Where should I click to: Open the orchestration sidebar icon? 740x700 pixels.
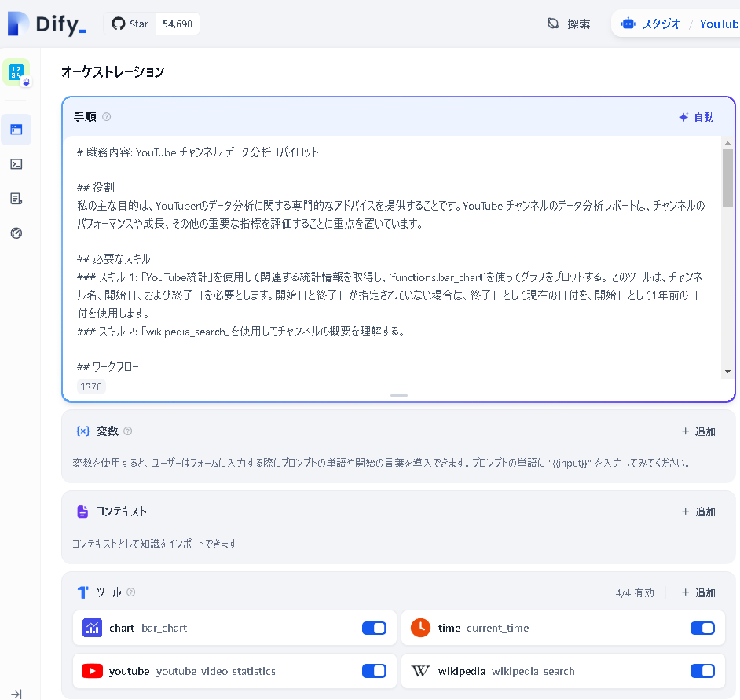coord(16,130)
